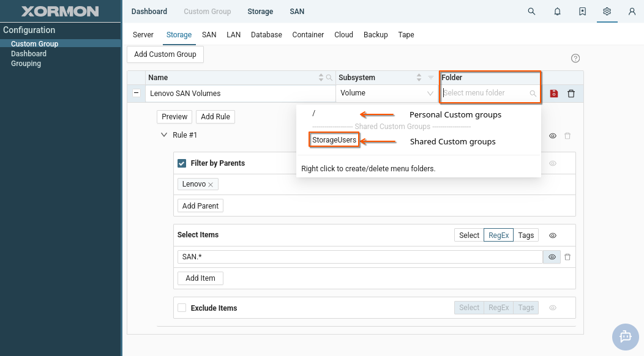Toggle eye icon beside SAN.* item
This screenshot has width=644, height=356.
[552, 258]
